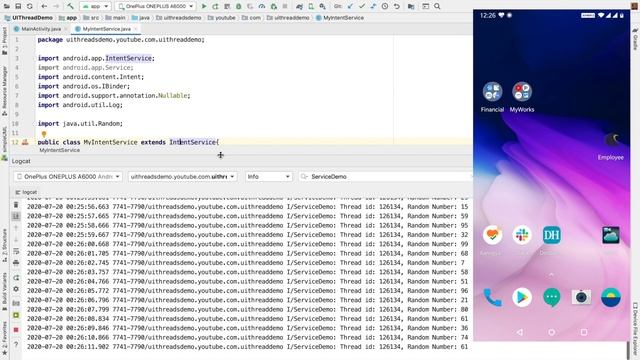The image size is (640, 360).
Task: Open the OnePlus ONEPLUS A6000 toolbar device dropdown
Action: pyautogui.click(x=155, y=6)
